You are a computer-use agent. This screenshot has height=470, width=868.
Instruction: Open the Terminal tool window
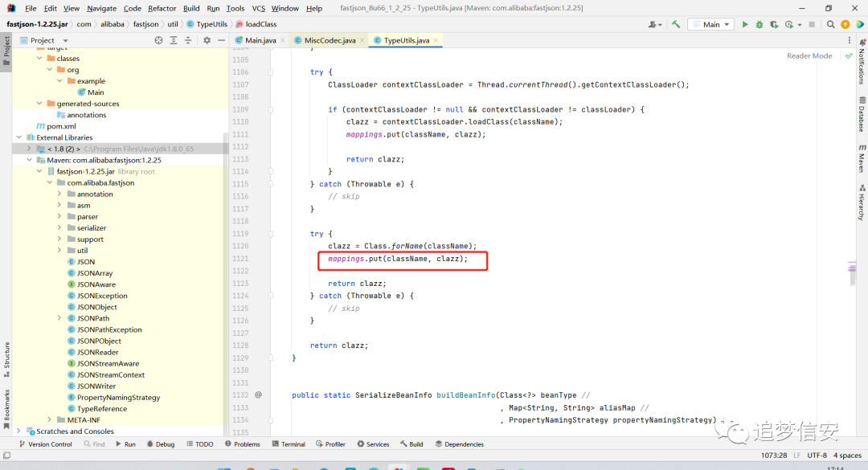[x=289, y=444]
